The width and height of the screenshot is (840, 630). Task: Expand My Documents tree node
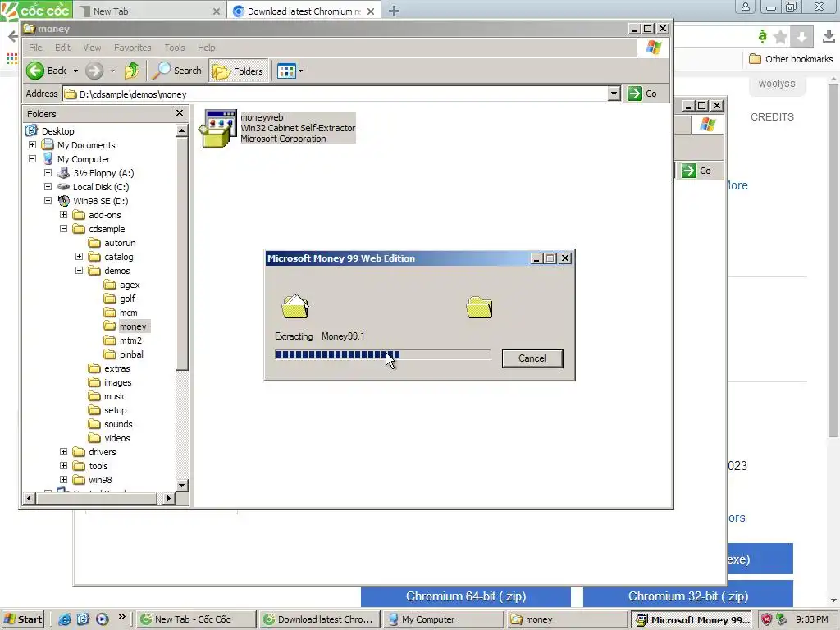[x=32, y=145]
